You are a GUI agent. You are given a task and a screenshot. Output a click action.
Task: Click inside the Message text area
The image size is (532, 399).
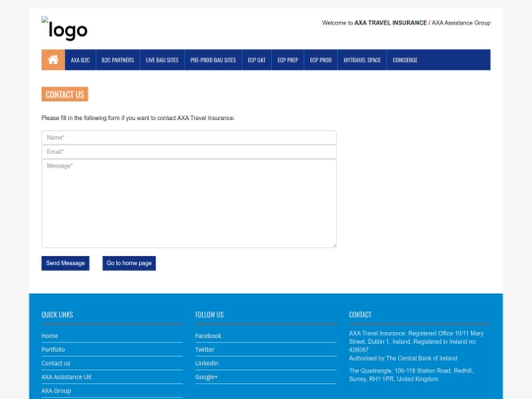tap(189, 203)
